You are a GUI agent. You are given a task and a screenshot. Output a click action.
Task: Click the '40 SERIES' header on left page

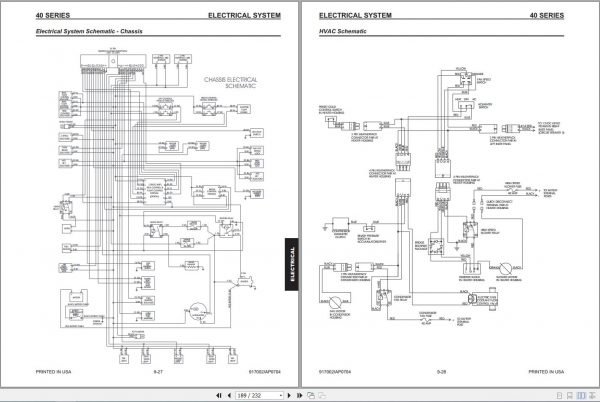53,16
